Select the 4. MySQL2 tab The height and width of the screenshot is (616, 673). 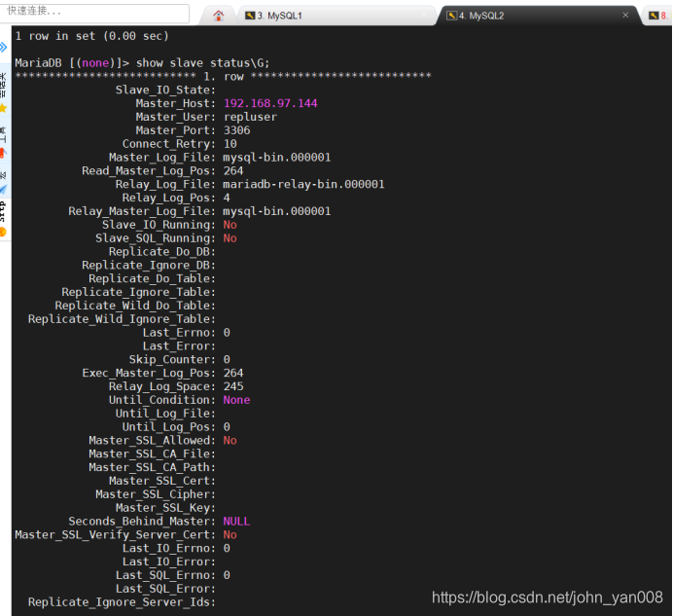pos(537,16)
